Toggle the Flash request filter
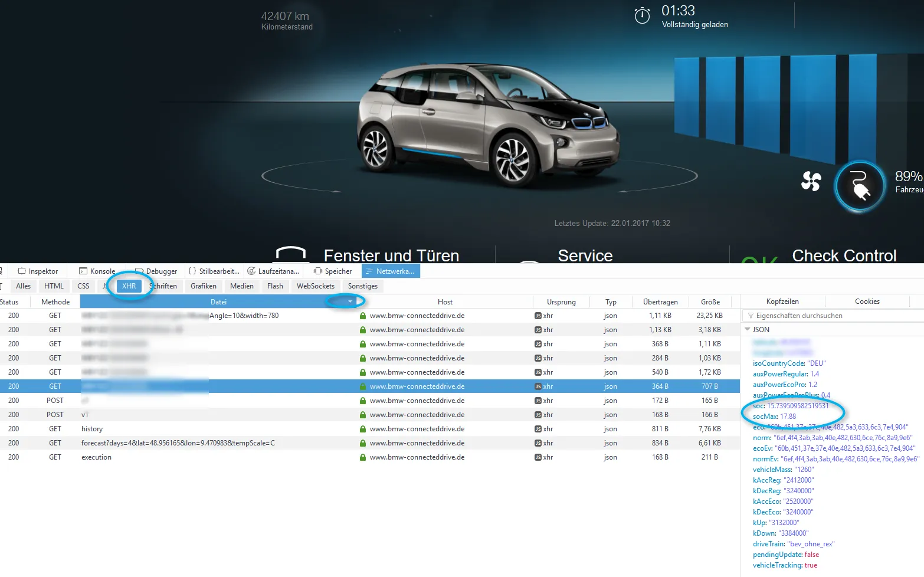The image size is (924, 577). pyautogui.click(x=275, y=286)
